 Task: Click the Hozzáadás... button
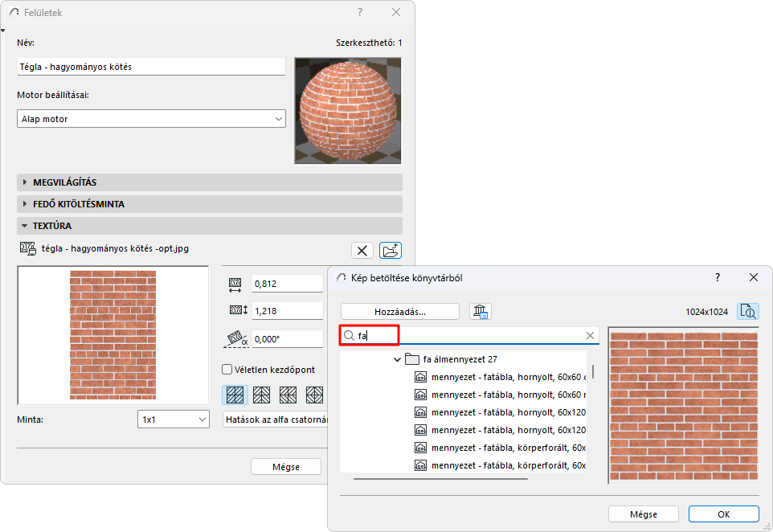click(x=400, y=312)
